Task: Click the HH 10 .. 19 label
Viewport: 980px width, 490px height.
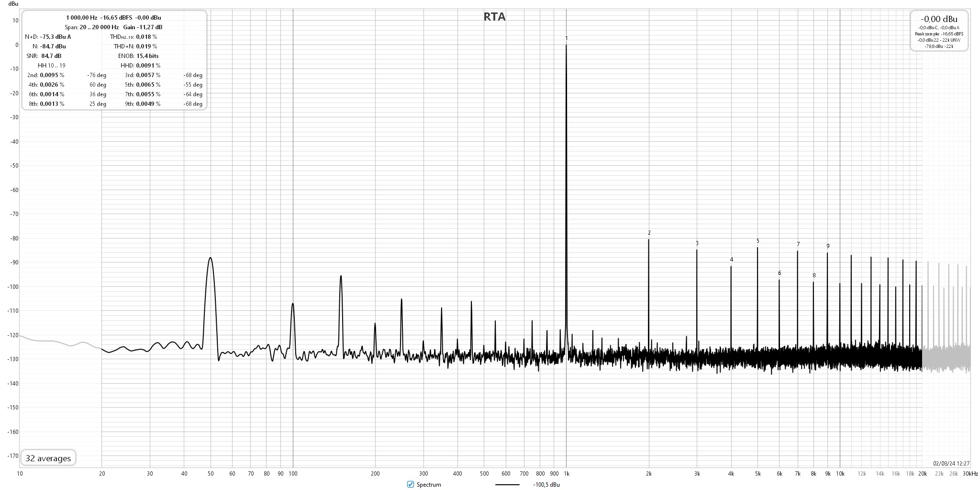Action: click(52, 66)
